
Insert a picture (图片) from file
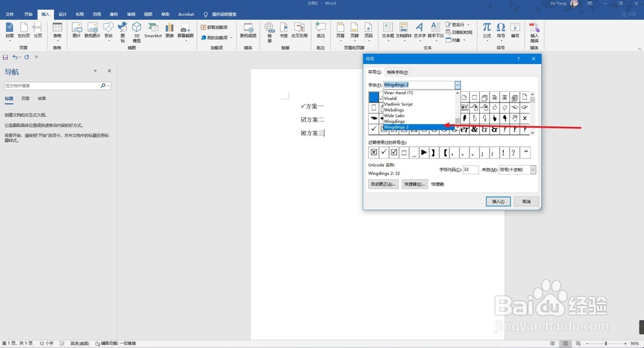(77, 30)
